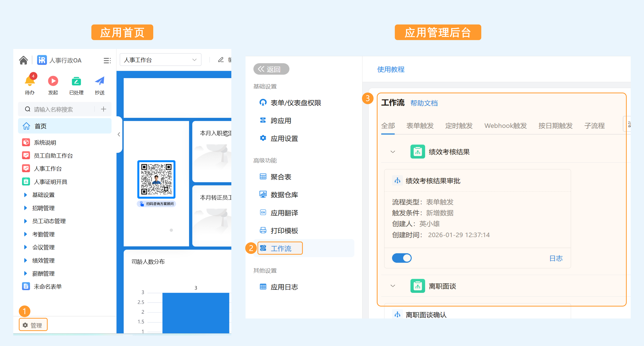Switch to the 表单触发 tab
This screenshot has height=346, width=644.
coord(420,126)
